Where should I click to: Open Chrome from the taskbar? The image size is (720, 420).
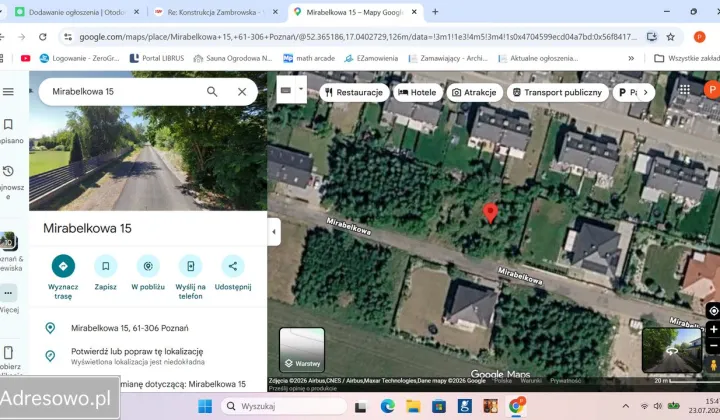(516, 406)
